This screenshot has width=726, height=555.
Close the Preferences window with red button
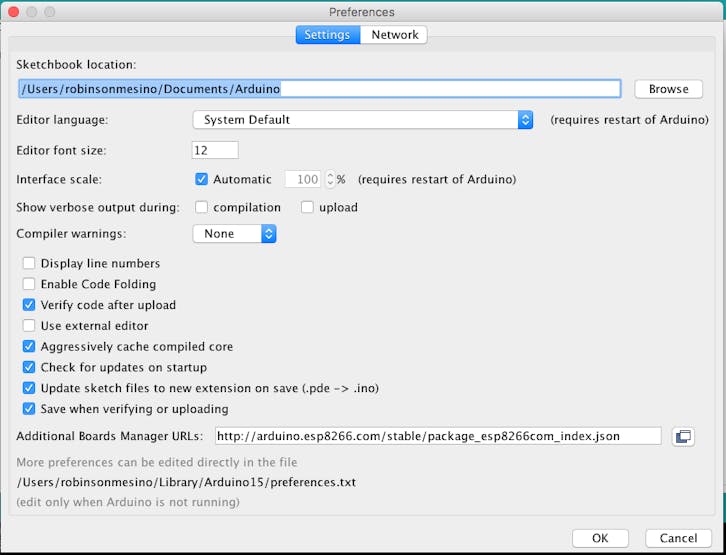[13, 12]
